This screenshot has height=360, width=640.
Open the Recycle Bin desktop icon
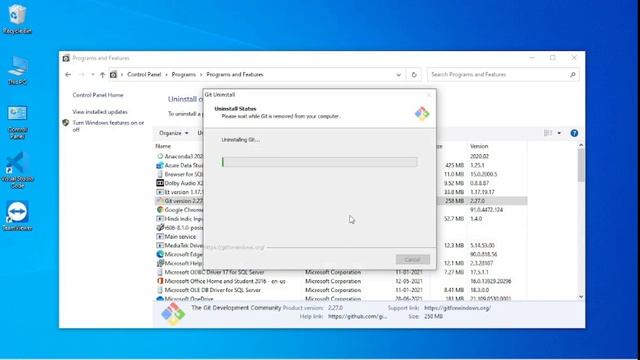(x=17, y=18)
